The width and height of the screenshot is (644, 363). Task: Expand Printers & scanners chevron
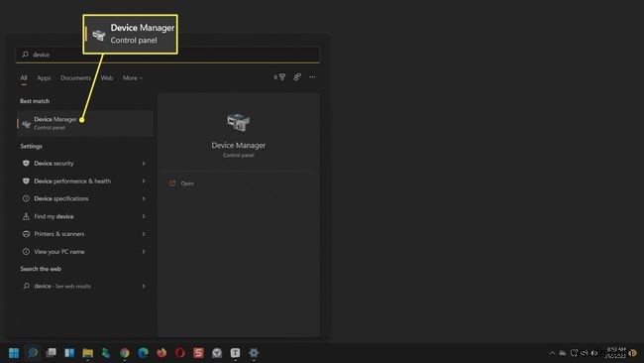pos(144,234)
